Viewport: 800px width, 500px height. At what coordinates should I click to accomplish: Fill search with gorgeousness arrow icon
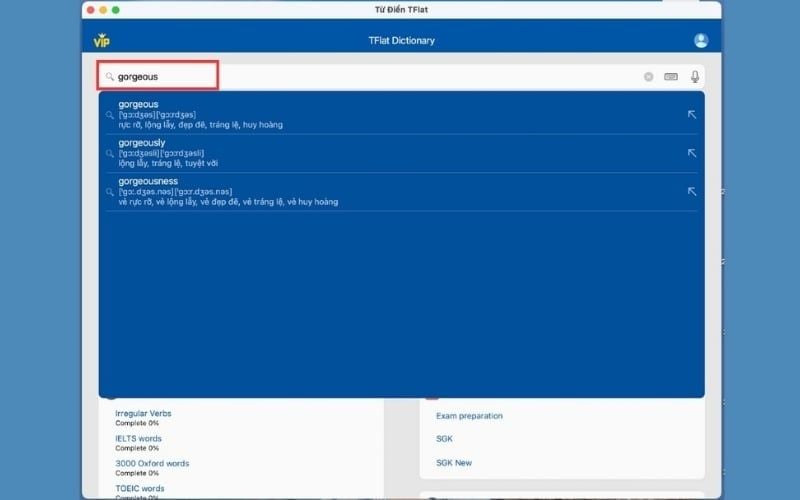[x=692, y=191]
